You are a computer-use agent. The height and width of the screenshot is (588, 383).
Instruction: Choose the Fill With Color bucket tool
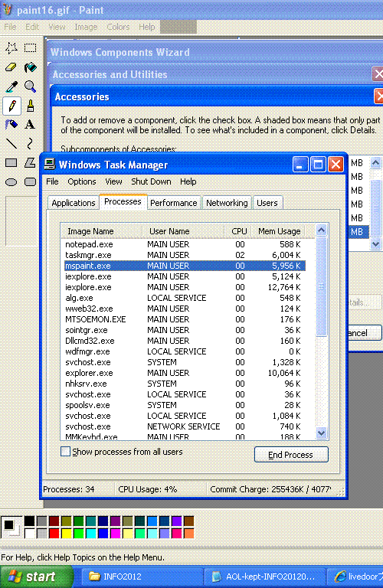click(30, 67)
